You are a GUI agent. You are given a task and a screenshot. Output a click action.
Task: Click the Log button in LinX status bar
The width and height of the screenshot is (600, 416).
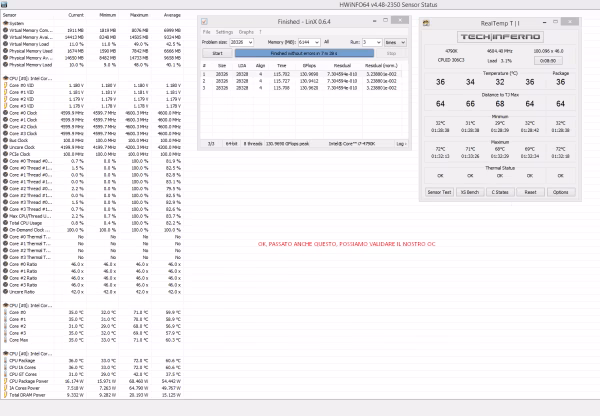coord(401,144)
